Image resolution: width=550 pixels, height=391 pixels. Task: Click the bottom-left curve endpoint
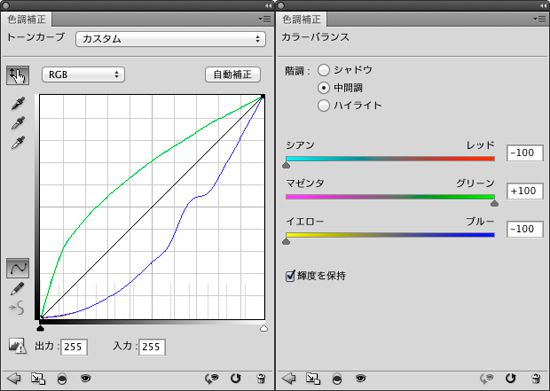(x=41, y=318)
